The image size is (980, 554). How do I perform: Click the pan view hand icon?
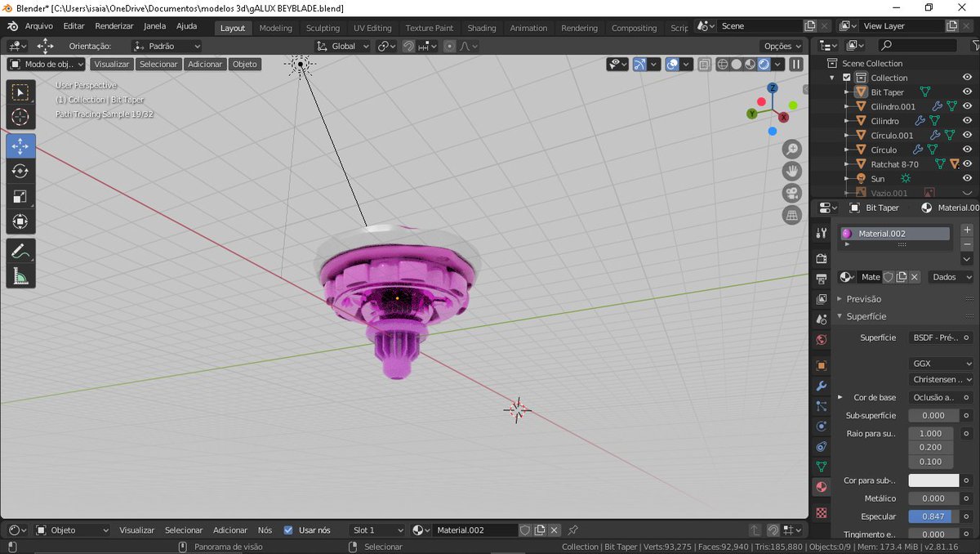pos(791,171)
